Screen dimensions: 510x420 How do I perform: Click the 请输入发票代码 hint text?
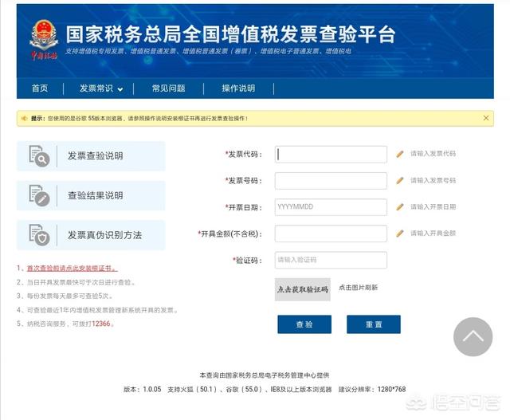coord(433,154)
